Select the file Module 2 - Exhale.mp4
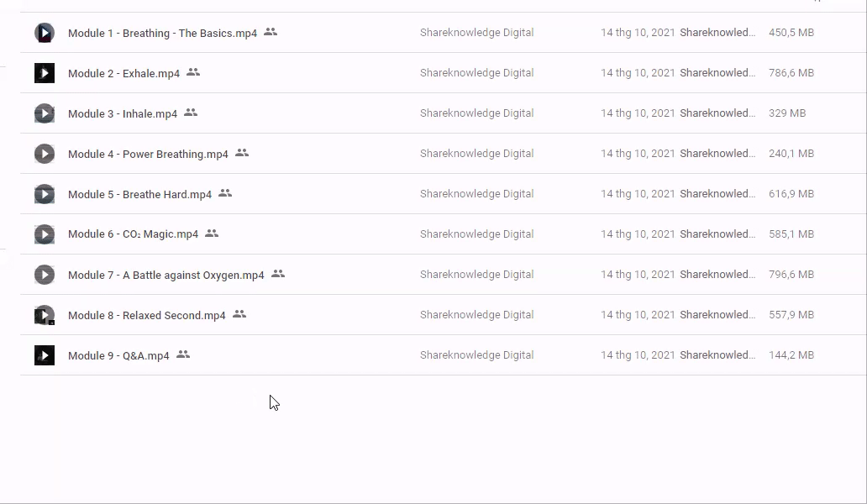 click(x=123, y=74)
